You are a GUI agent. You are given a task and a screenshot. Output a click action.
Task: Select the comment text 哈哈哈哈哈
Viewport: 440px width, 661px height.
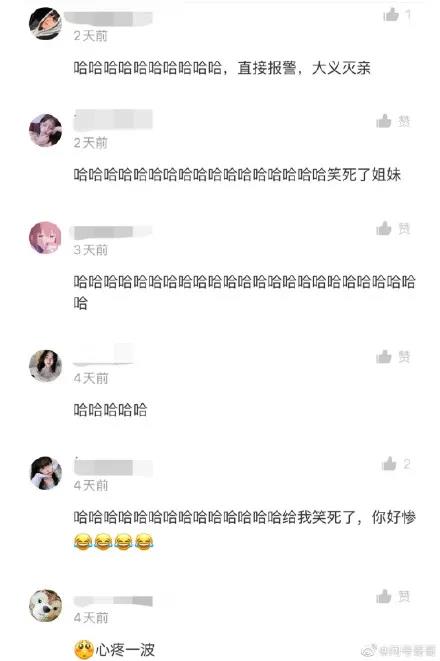(110, 409)
